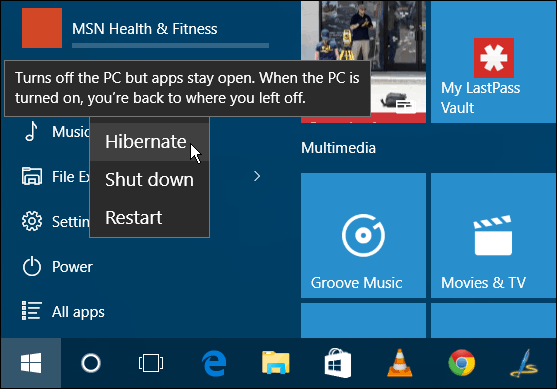The height and width of the screenshot is (389, 557).
Task: Launch VLC media player from taskbar
Action: 400,363
